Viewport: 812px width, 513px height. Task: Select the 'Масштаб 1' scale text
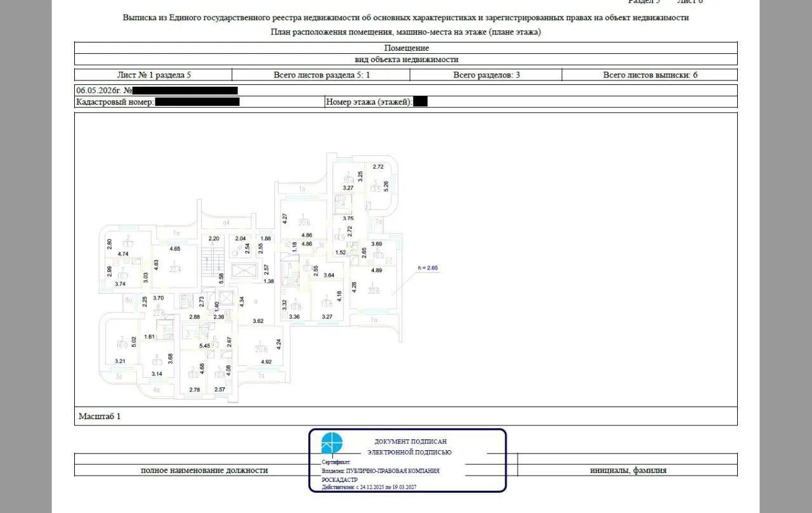(x=99, y=417)
